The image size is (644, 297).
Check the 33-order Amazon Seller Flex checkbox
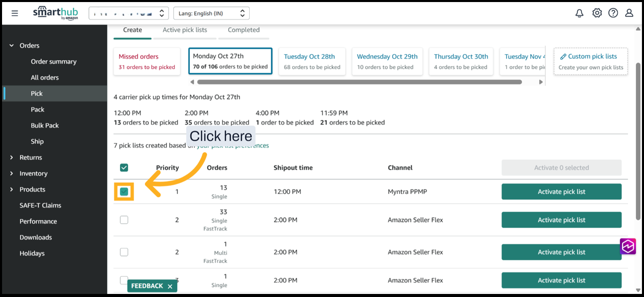coord(124,220)
